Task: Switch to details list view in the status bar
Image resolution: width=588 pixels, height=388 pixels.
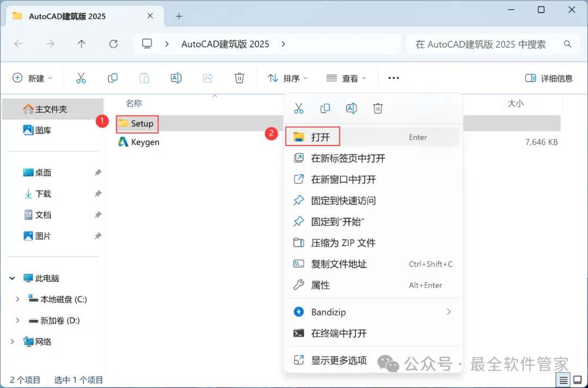Action: pyautogui.click(x=563, y=380)
